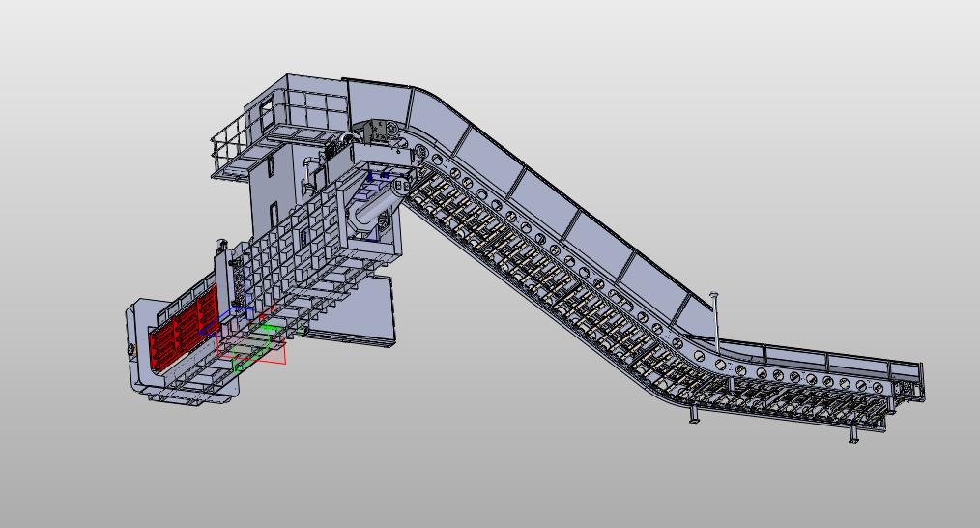This screenshot has width=980, height=528.
Task: Pick the green reference plane square
Action: pos(252,349)
